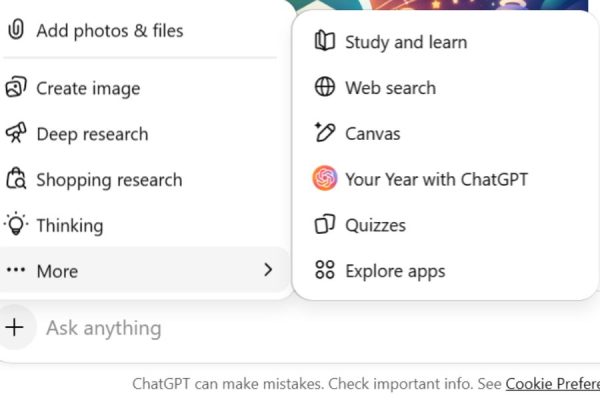Click the paperclip icon for adding files
This screenshot has height=400, width=600.
[x=16, y=30]
